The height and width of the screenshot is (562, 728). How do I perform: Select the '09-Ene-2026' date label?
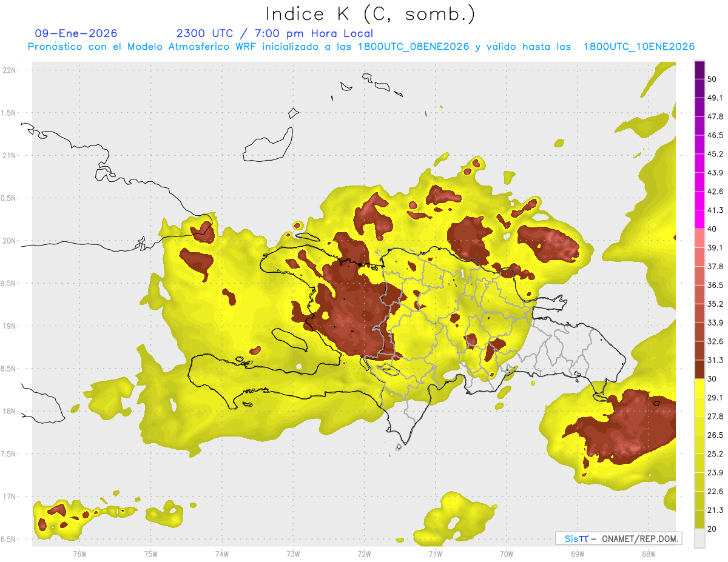pyautogui.click(x=76, y=33)
